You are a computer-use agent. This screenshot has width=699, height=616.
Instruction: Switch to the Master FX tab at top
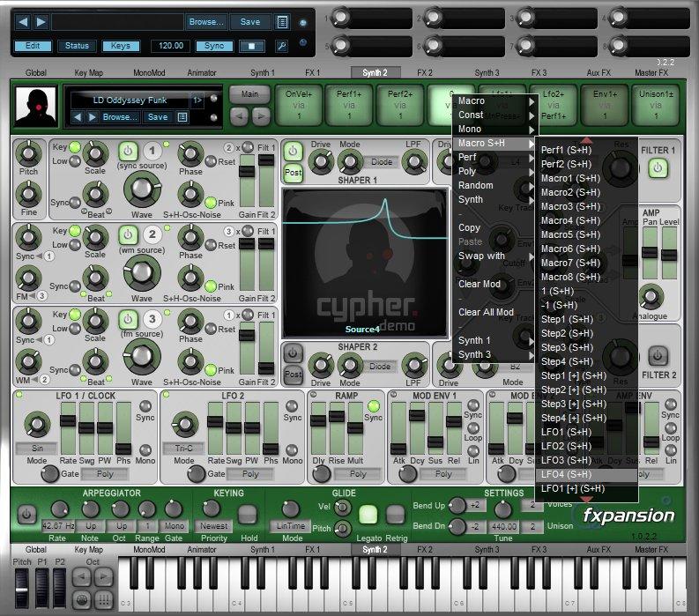point(651,72)
